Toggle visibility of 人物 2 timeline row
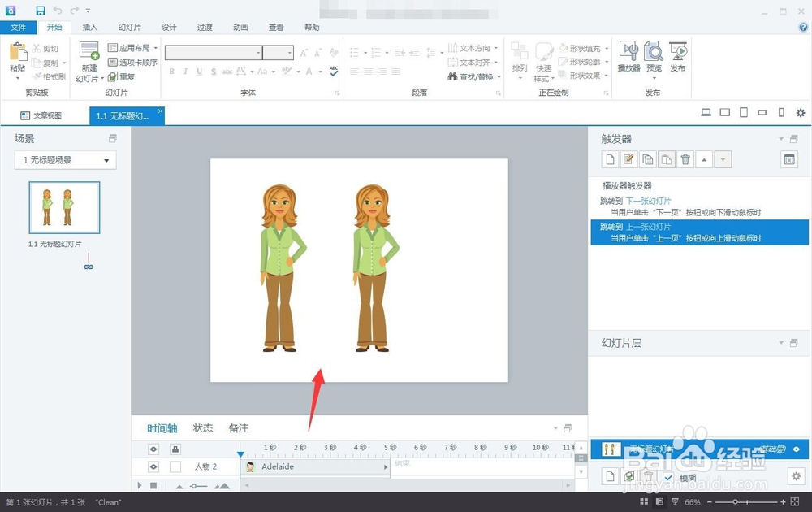The width and height of the screenshot is (812, 512). [153, 467]
